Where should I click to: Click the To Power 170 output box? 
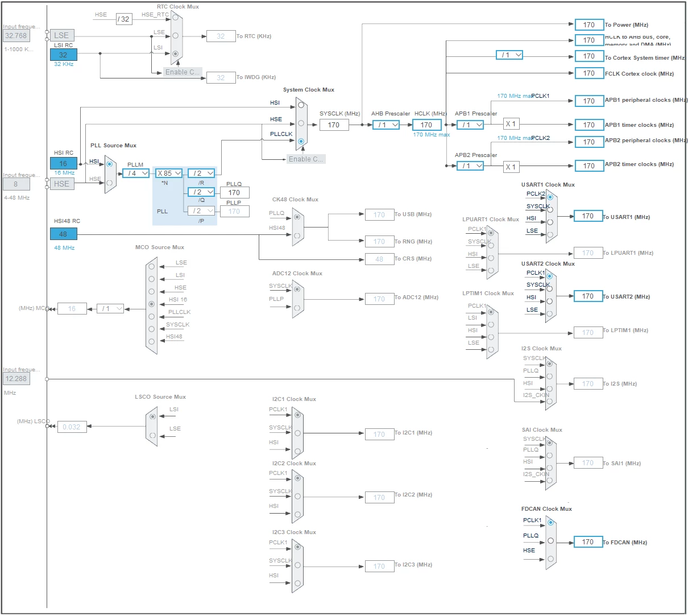coord(589,24)
